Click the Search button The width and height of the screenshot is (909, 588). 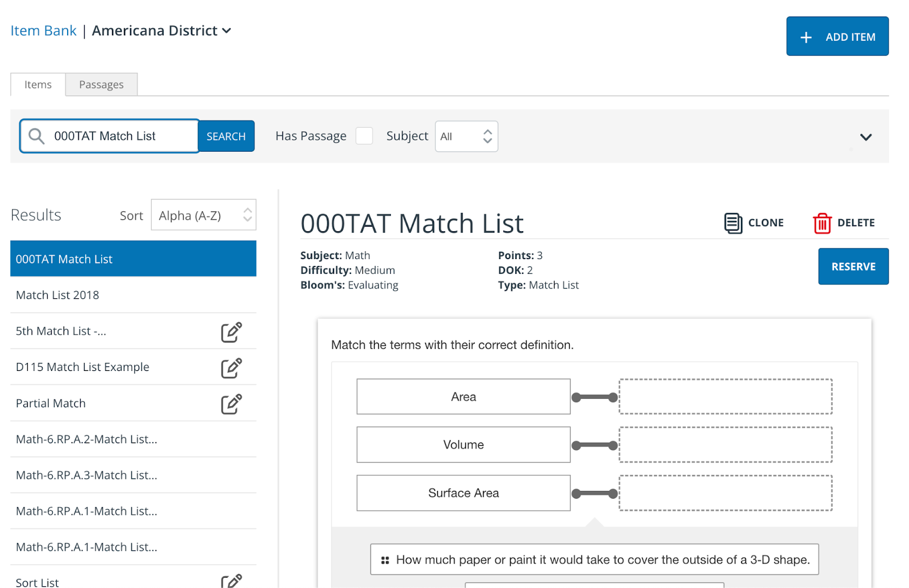point(226,136)
